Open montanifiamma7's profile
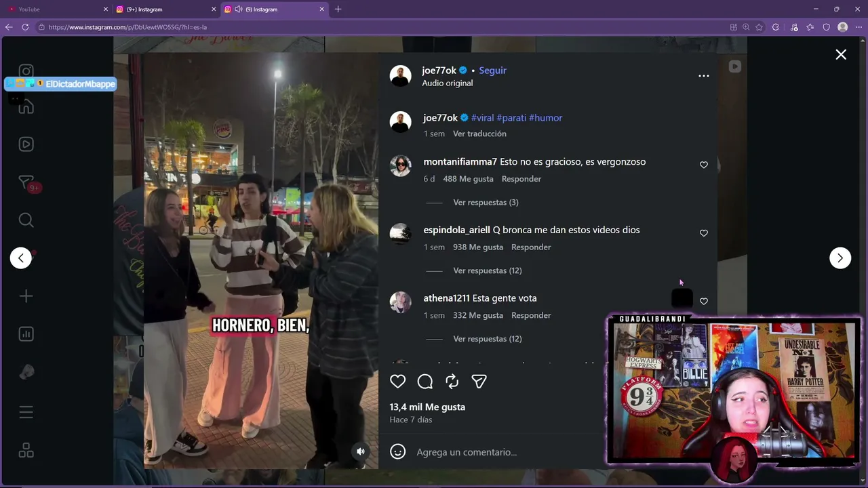 460,162
